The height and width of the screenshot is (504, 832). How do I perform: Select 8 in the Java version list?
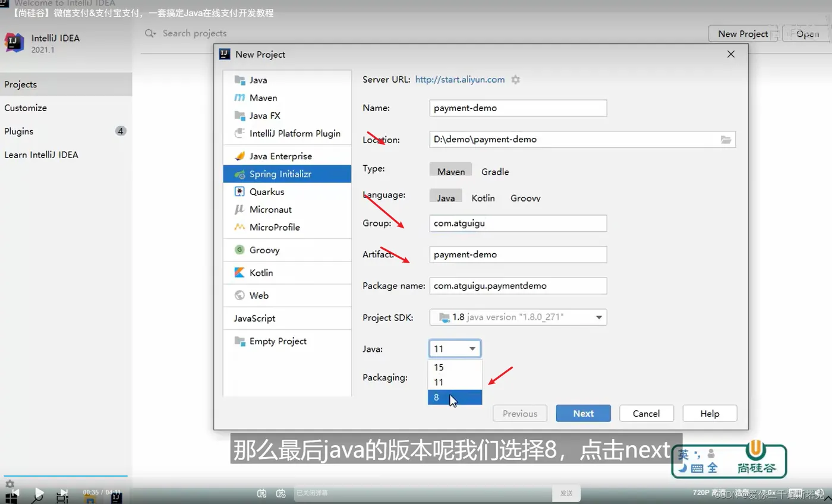pyautogui.click(x=455, y=397)
